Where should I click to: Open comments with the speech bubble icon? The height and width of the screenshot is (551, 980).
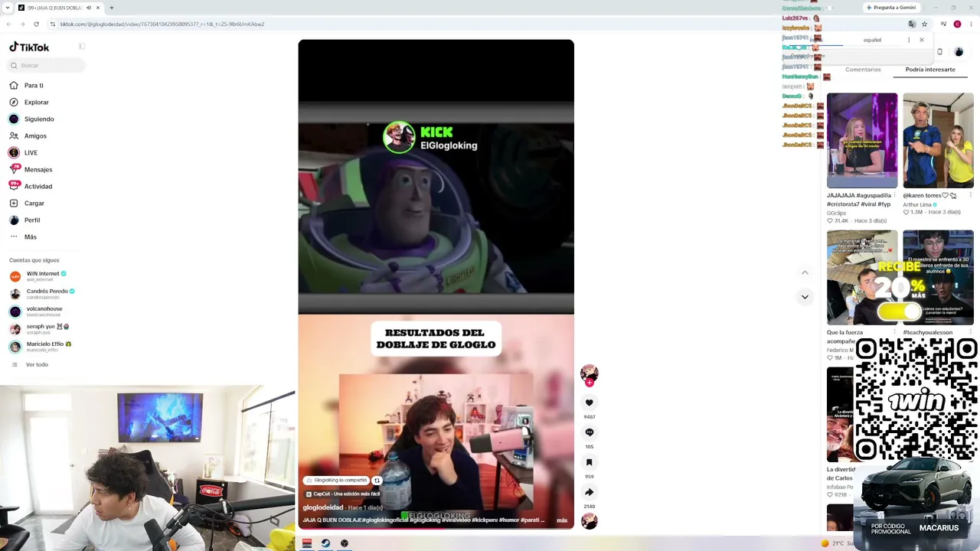[589, 432]
